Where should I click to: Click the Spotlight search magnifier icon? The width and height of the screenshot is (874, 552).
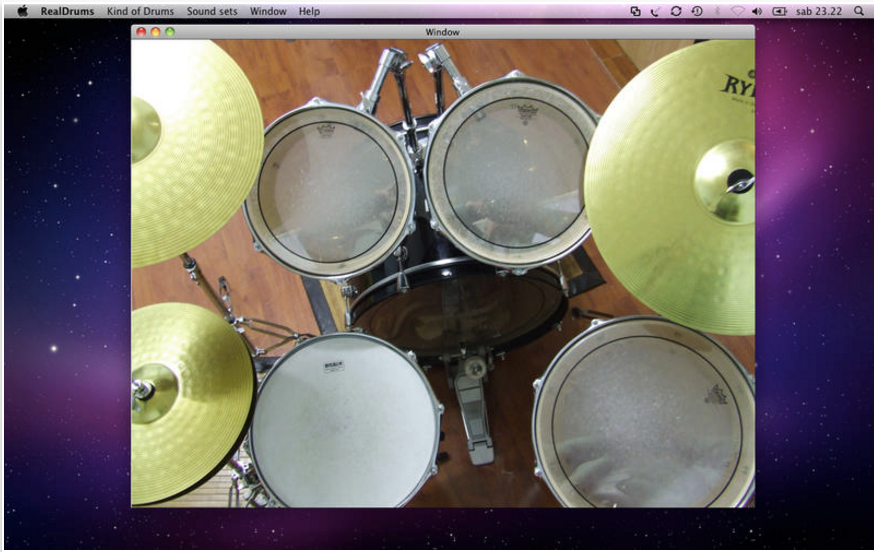[858, 11]
